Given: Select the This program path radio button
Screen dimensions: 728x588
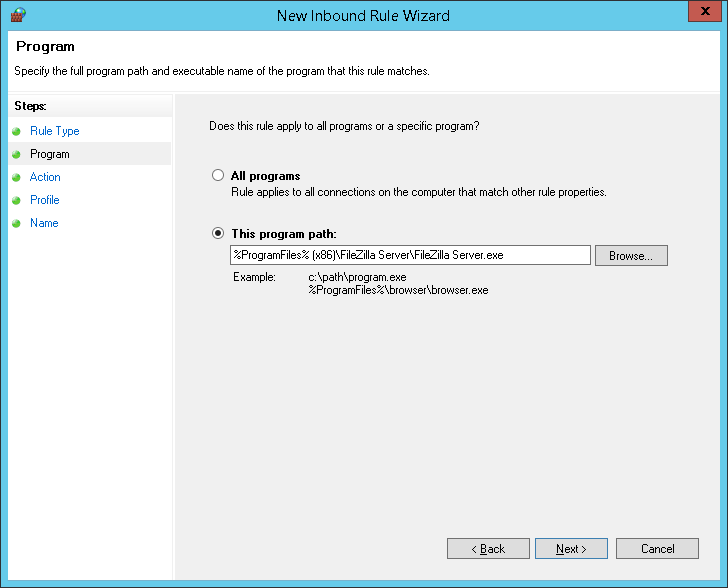Looking at the screenshot, I should point(218,233).
